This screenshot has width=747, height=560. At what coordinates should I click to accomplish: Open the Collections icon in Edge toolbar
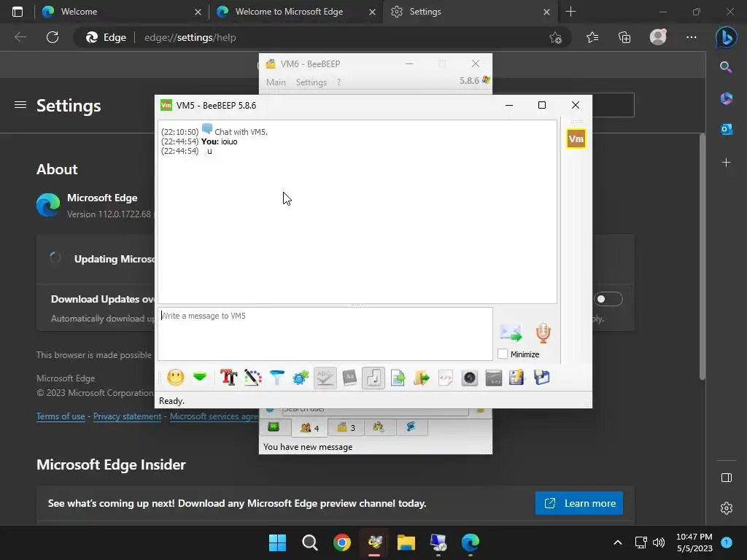624,37
